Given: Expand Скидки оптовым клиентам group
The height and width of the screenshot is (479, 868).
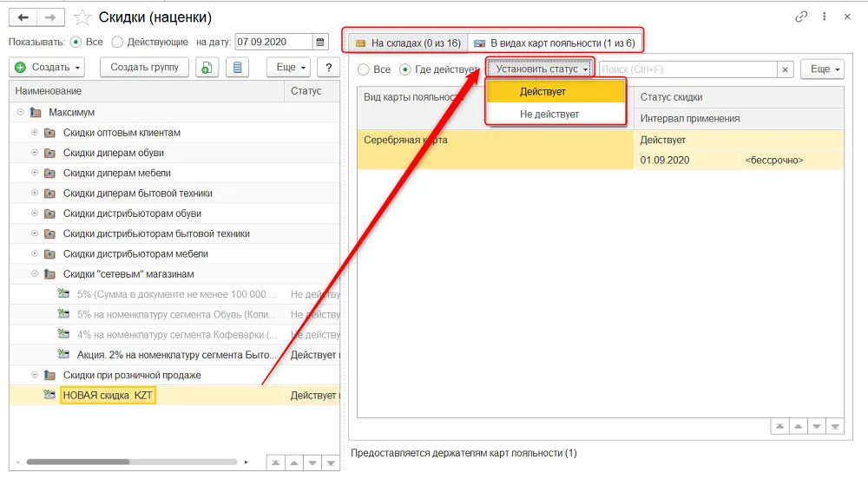Looking at the screenshot, I should pos(35,133).
